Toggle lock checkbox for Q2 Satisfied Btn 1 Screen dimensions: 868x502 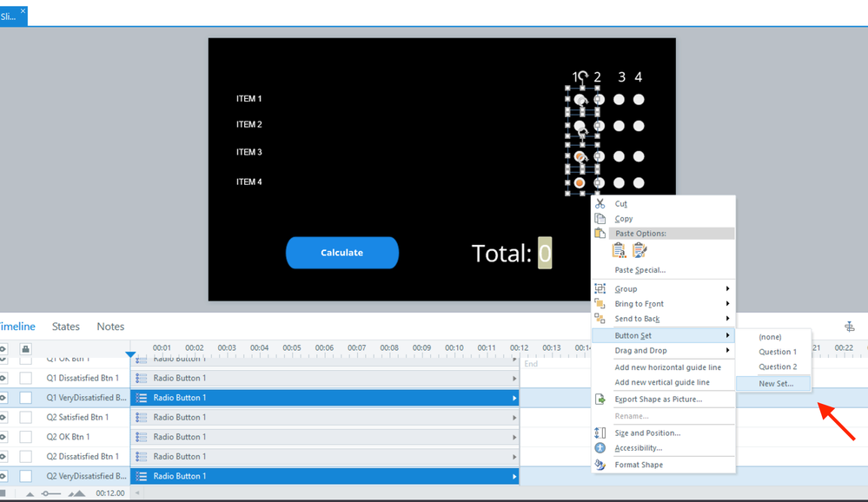tap(25, 417)
